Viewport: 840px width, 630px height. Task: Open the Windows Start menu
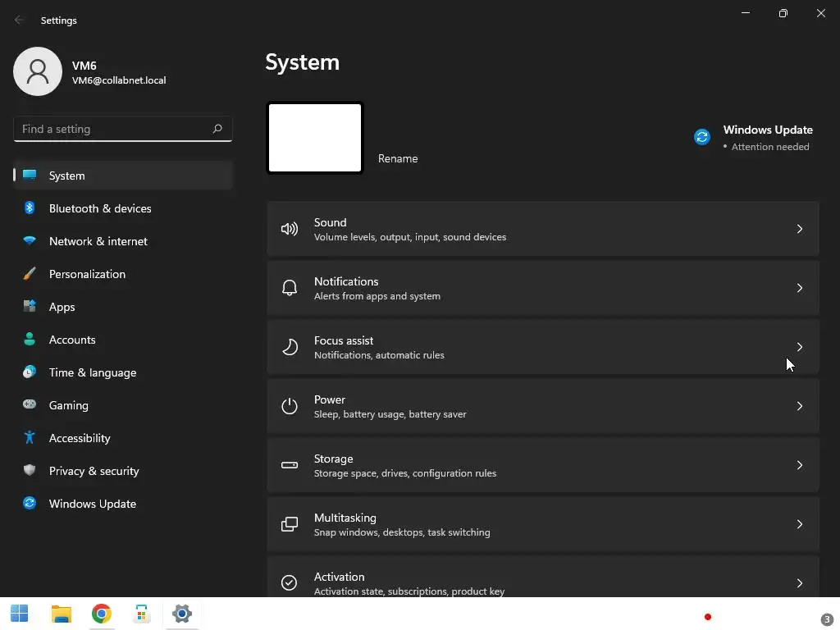[20, 614]
